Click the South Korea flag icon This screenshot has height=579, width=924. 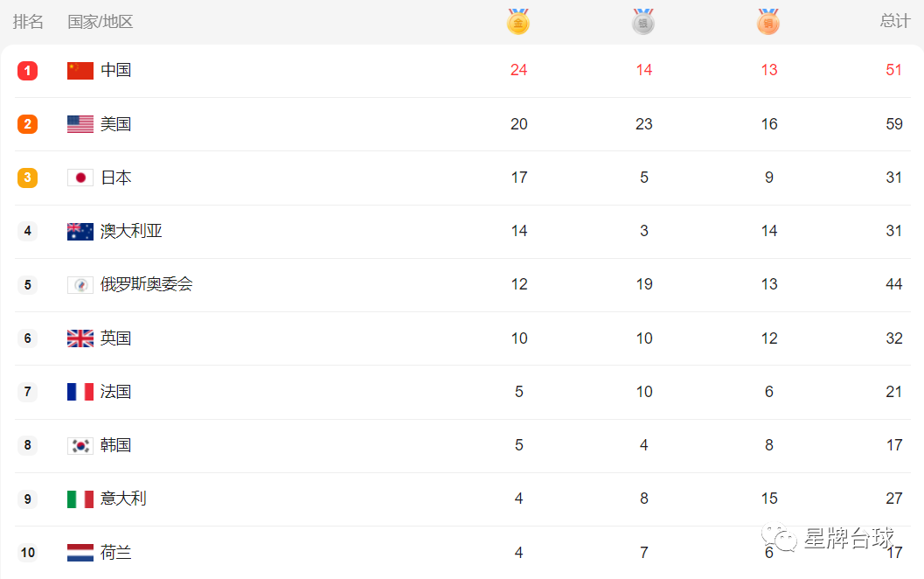coord(80,446)
